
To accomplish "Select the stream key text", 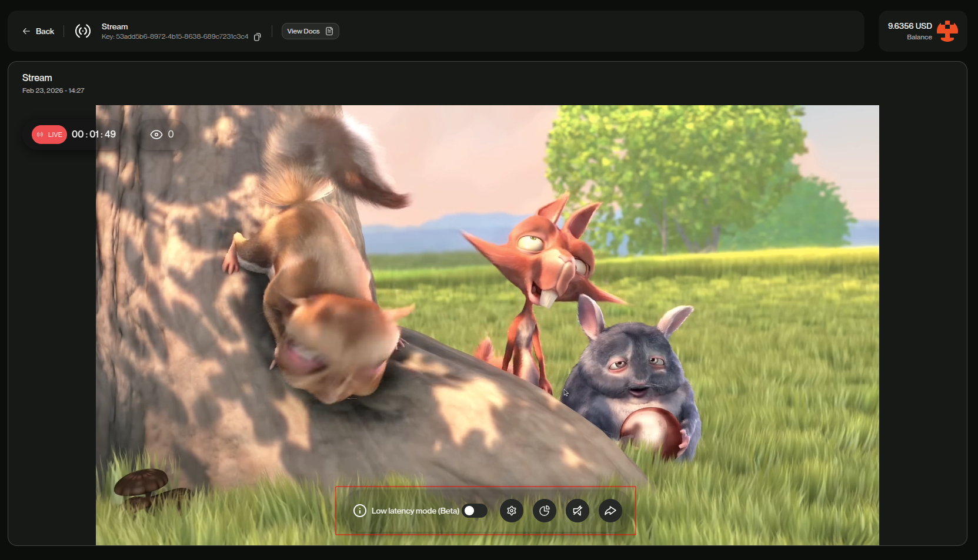I will pyautogui.click(x=175, y=36).
